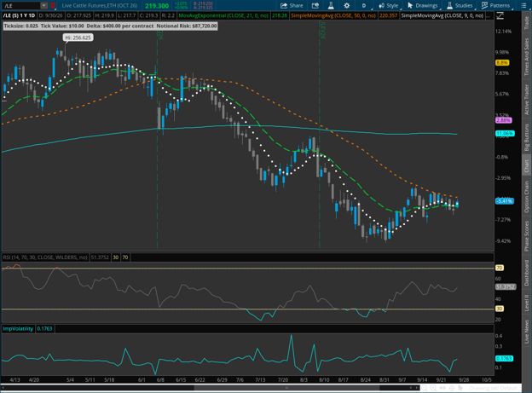
Task: Open the D time frame selector
Action: (364, 5)
